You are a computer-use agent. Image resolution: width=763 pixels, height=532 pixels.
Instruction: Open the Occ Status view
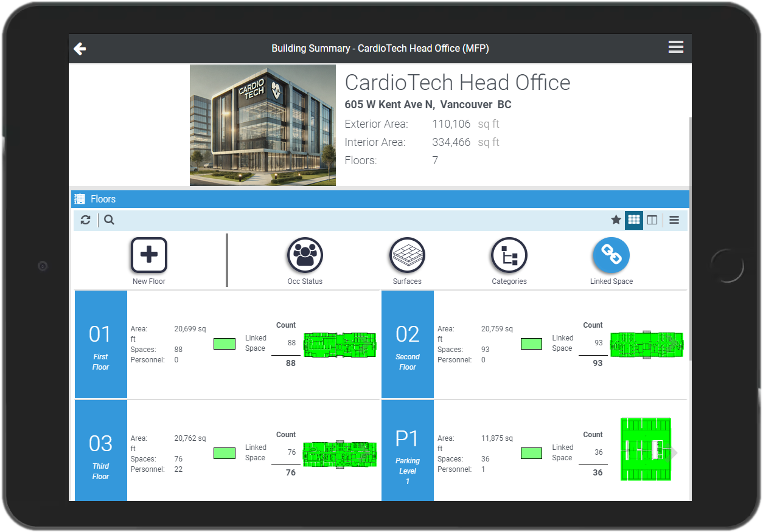[x=305, y=255]
